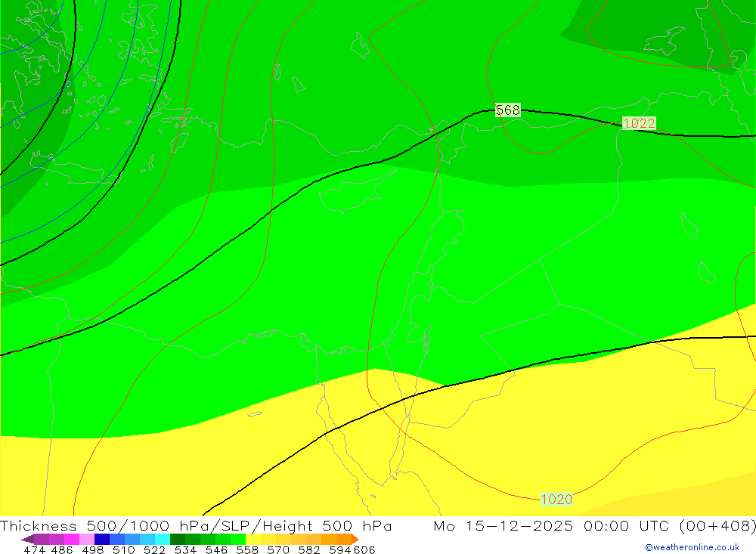
Task: Click the 606 legend value
Action: pos(364,550)
